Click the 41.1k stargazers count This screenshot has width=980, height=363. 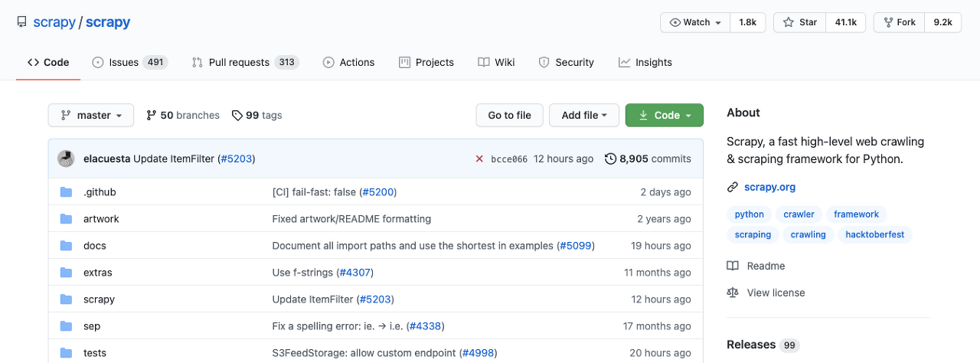tap(846, 22)
